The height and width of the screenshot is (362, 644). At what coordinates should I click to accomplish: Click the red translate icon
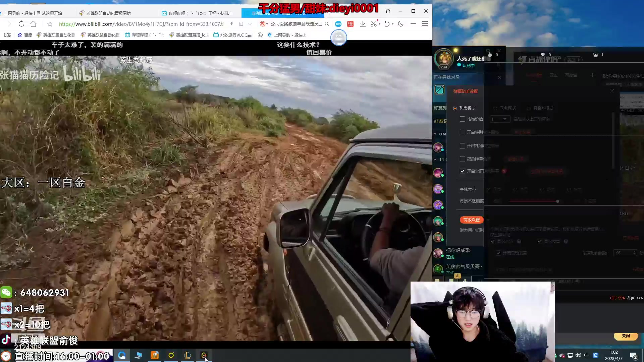coord(350,24)
